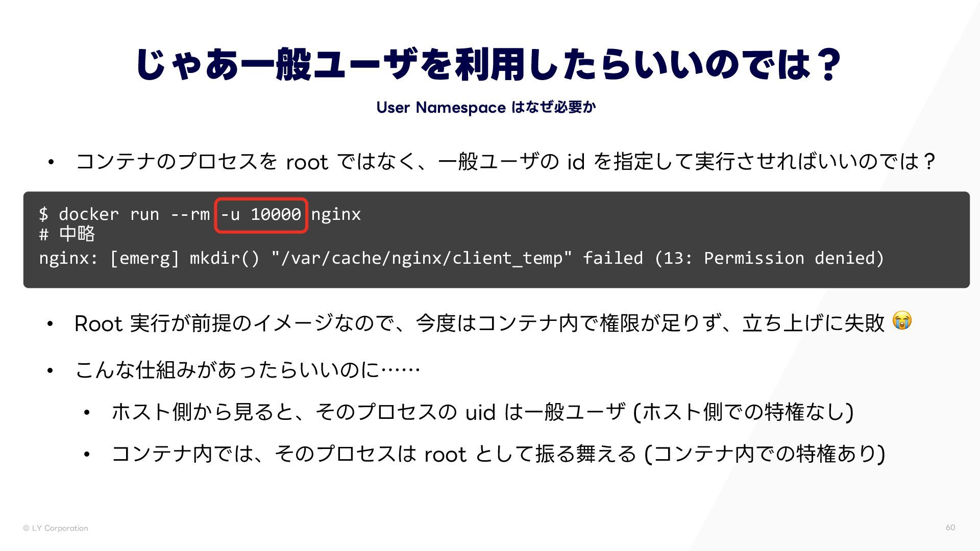Click the sub-bullet starting 'コンテナ内では'
The width and height of the screenshot is (980, 551).
(x=498, y=454)
